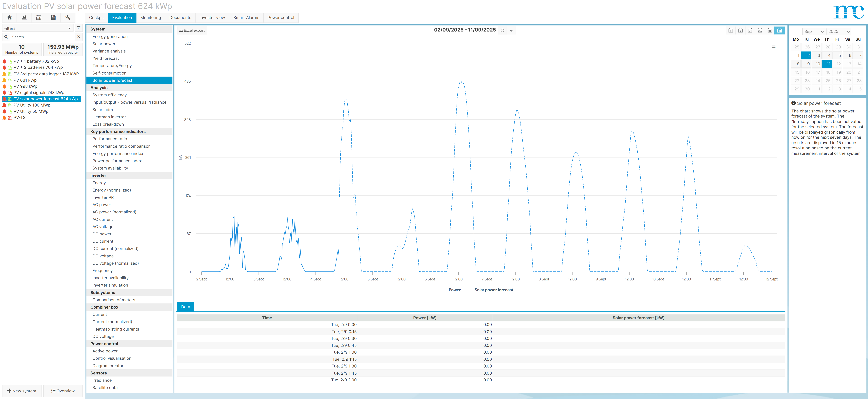Switch to the Smart Alarms tab
The image size is (868, 399).
tap(246, 17)
